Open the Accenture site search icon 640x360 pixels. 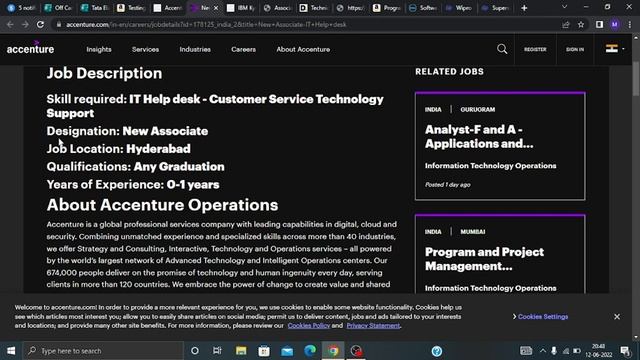(502, 49)
